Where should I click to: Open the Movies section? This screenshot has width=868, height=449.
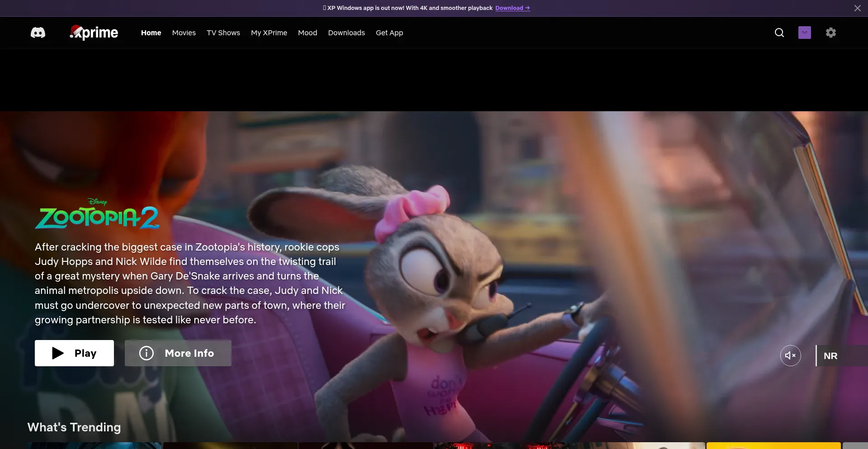[184, 33]
